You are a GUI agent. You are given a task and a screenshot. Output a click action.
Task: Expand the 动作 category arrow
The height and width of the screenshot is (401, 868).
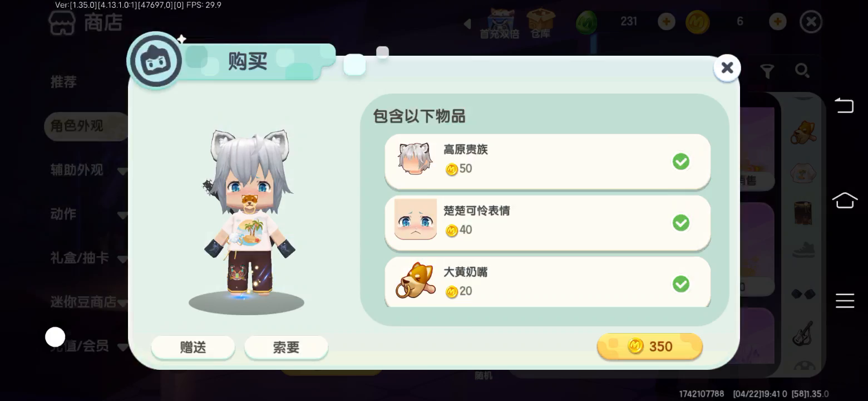(x=122, y=215)
